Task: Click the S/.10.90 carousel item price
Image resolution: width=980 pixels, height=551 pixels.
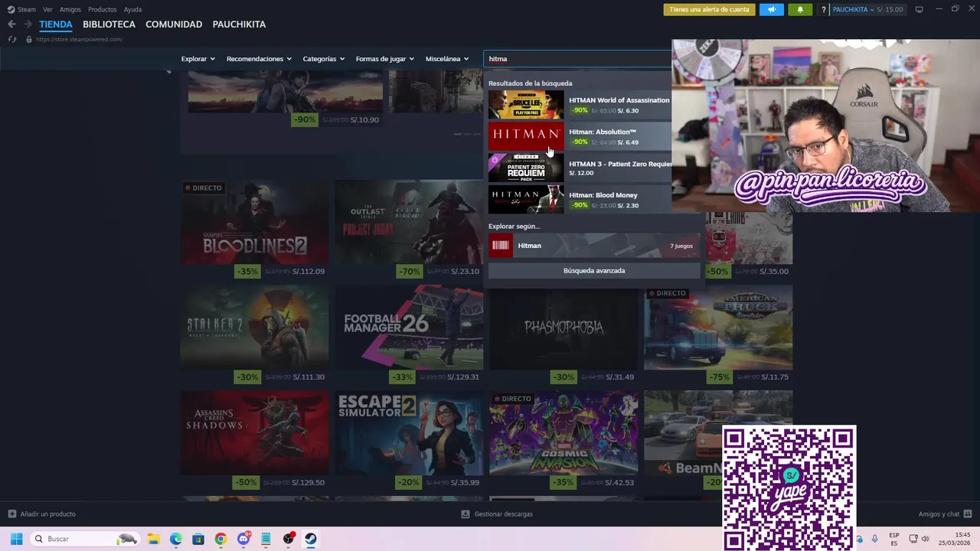Action: coord(364,120)
